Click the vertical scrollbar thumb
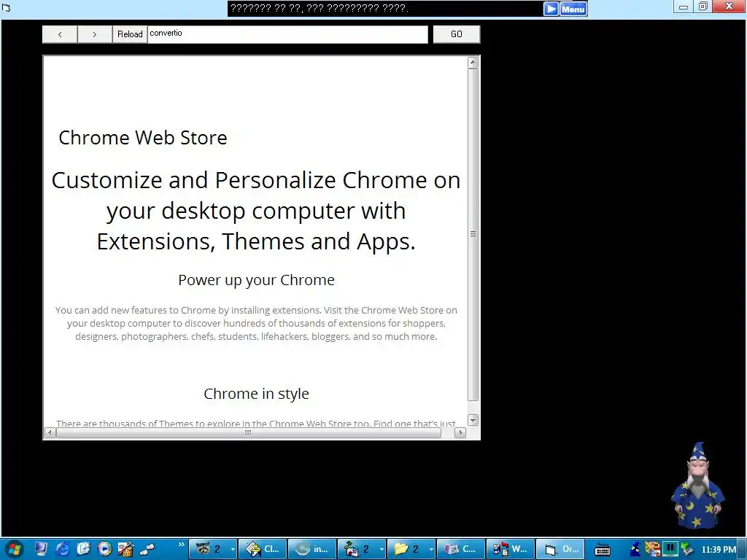Viewport: 747px width, 560px height. [473, 234]
